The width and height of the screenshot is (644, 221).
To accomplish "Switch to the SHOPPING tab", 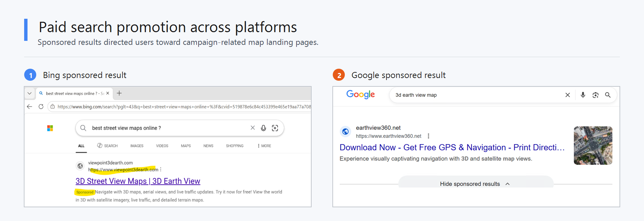I will click(x=235, y=146).
